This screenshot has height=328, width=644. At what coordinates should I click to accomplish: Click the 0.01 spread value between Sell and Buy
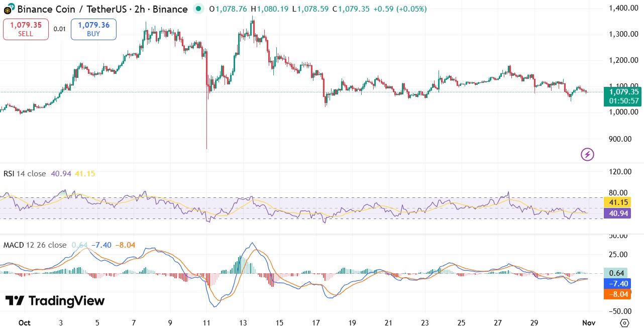(x=59, y=29)
